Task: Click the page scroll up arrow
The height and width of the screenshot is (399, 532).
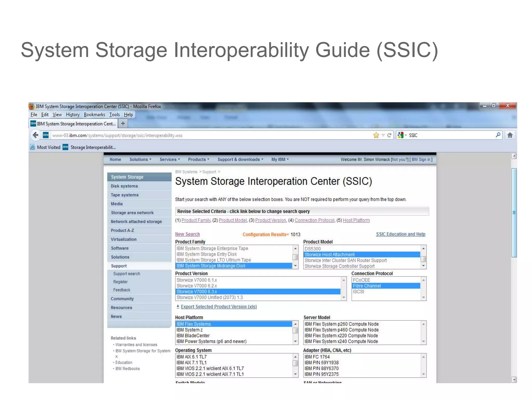Action: (514, 156)
